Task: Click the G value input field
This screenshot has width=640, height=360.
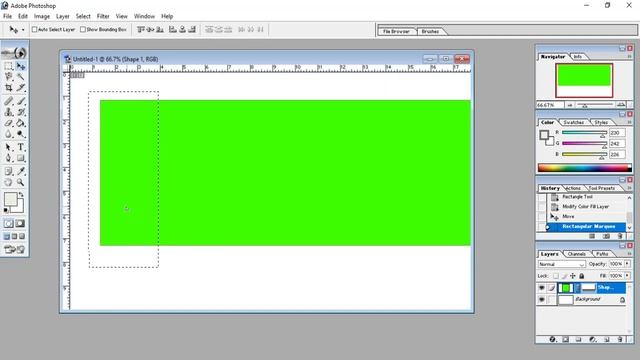Action: point(617,144)
